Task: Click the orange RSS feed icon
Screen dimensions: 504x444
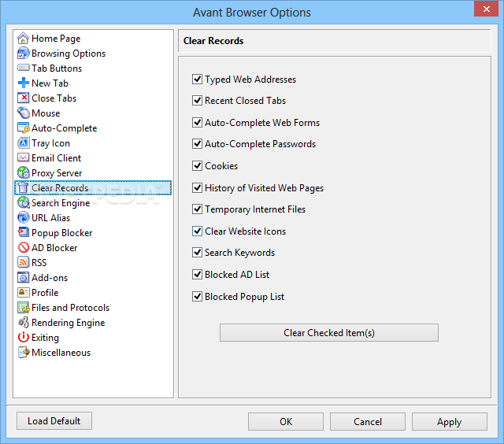Action: click(x=23, y=262)
